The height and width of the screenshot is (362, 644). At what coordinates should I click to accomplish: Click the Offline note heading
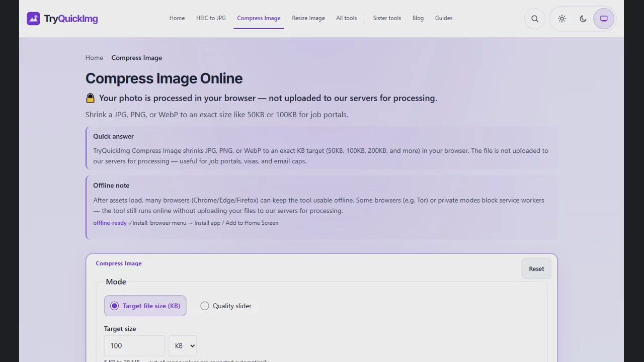(x=111, y=186)
